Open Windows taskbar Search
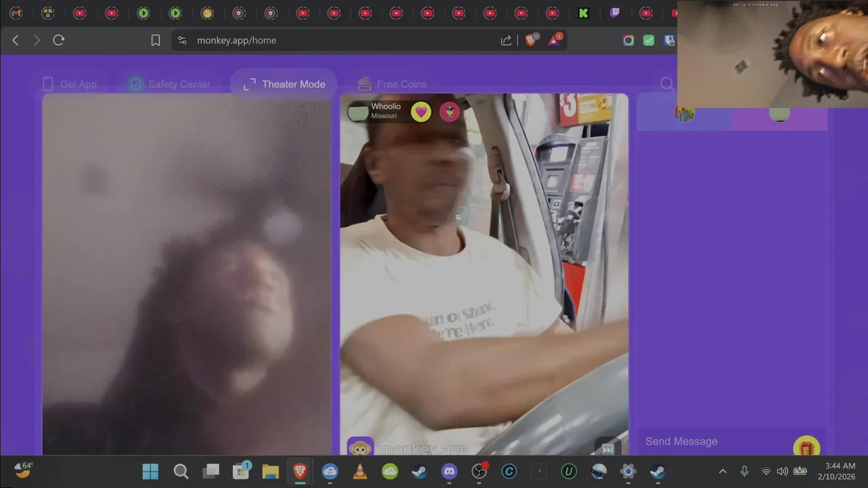The image size is (868, 488). [181, 471]
